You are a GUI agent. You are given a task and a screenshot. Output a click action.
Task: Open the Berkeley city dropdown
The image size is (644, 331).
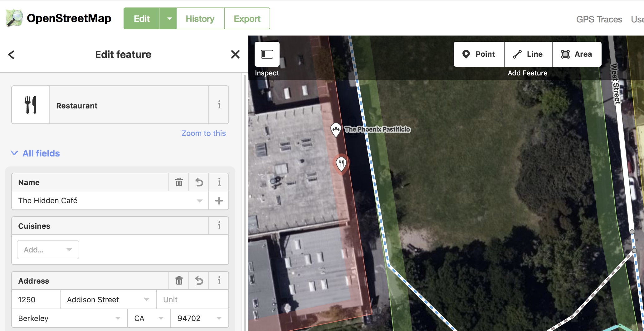coord(118,318)
